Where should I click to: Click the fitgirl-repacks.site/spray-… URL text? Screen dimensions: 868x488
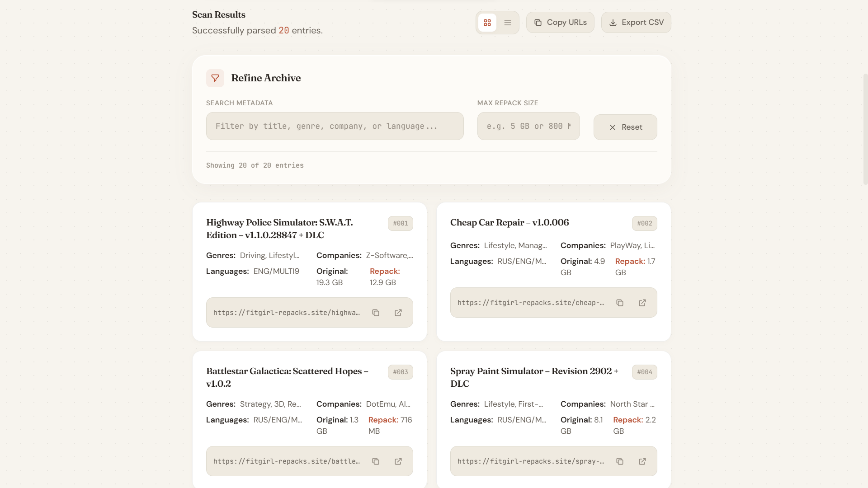click(531, 461)
